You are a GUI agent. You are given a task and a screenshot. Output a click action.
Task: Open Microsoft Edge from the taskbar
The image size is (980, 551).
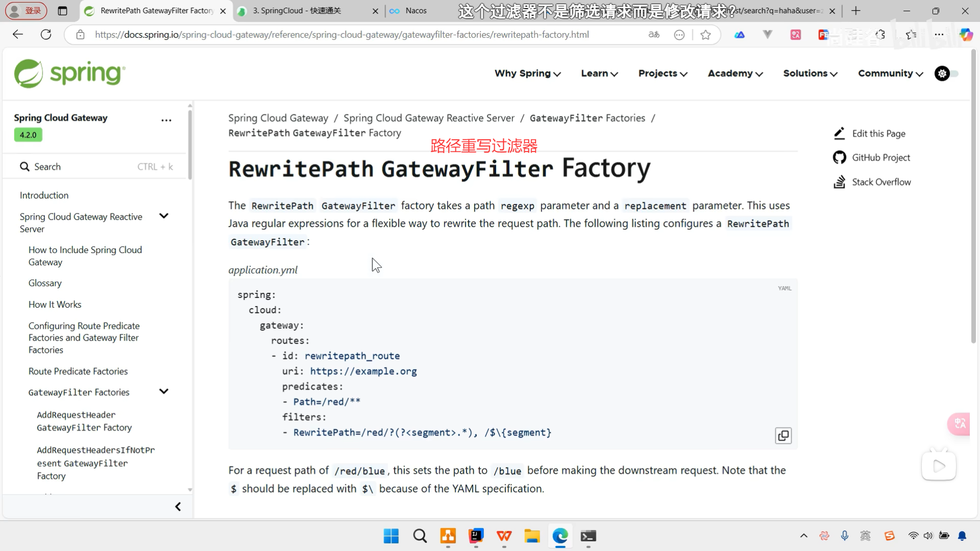560,536
